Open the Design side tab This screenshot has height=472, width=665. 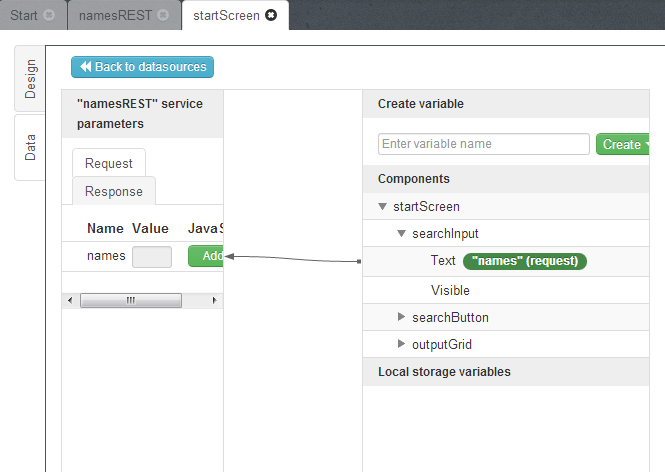[30, 78]
